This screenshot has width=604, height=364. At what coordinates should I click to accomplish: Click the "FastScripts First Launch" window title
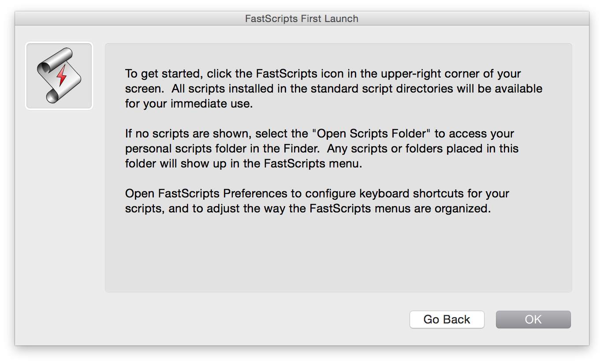(302, 19)
